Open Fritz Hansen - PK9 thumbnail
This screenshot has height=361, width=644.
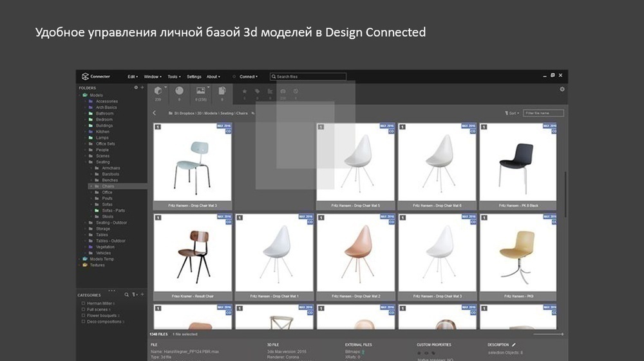point(518,257)
